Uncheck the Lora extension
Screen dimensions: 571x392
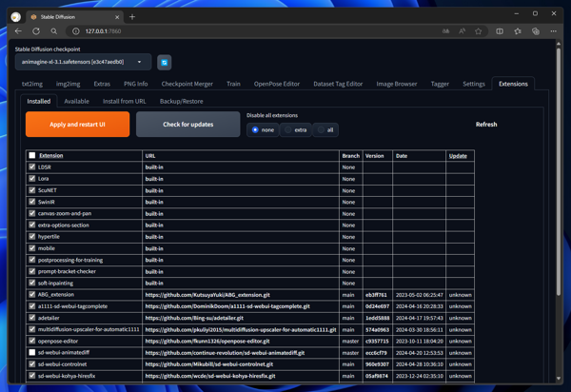[x=32, y=179]
